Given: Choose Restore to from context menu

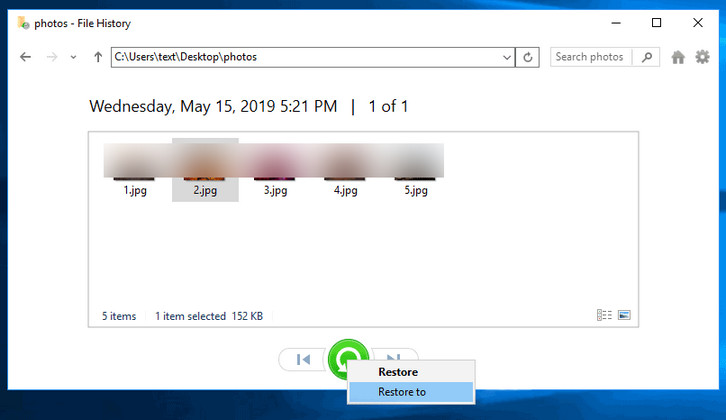Looking at the screenshot, I should pyautogui.click(x=411, y=392).
